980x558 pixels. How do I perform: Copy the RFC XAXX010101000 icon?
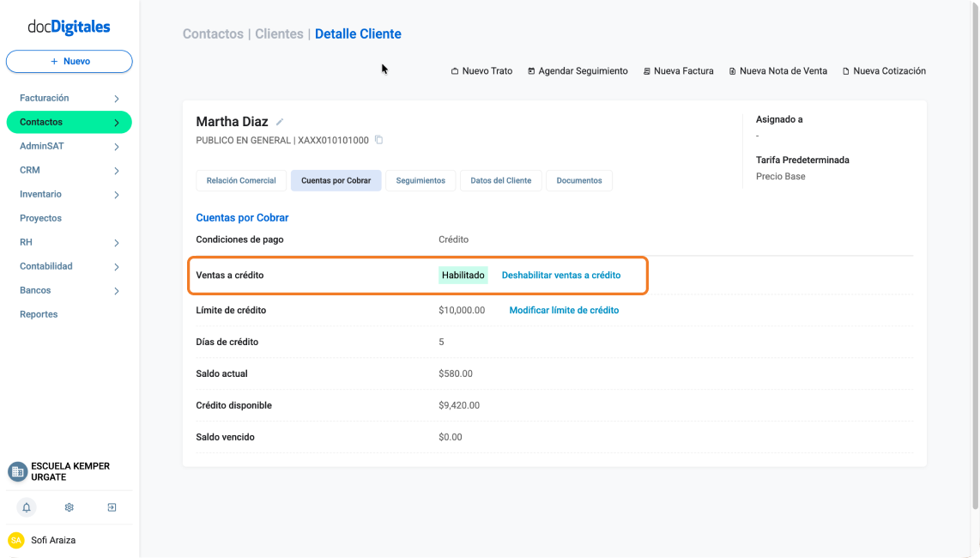pos(378,139)
